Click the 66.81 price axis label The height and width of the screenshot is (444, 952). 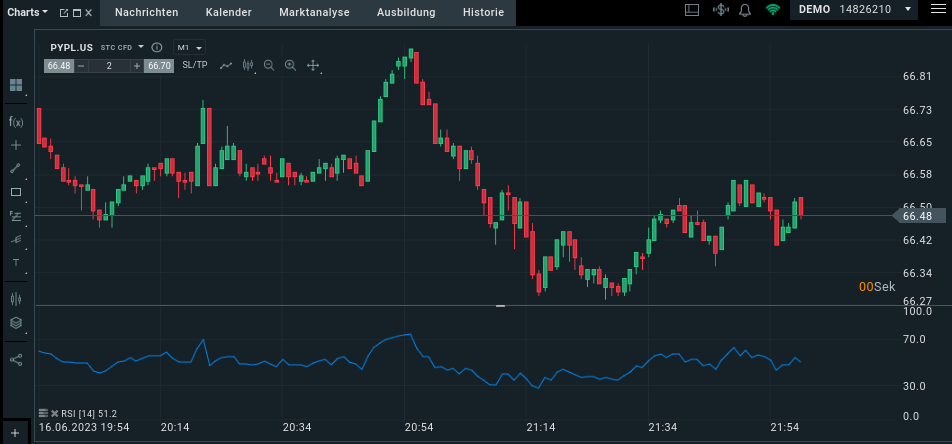917,77
